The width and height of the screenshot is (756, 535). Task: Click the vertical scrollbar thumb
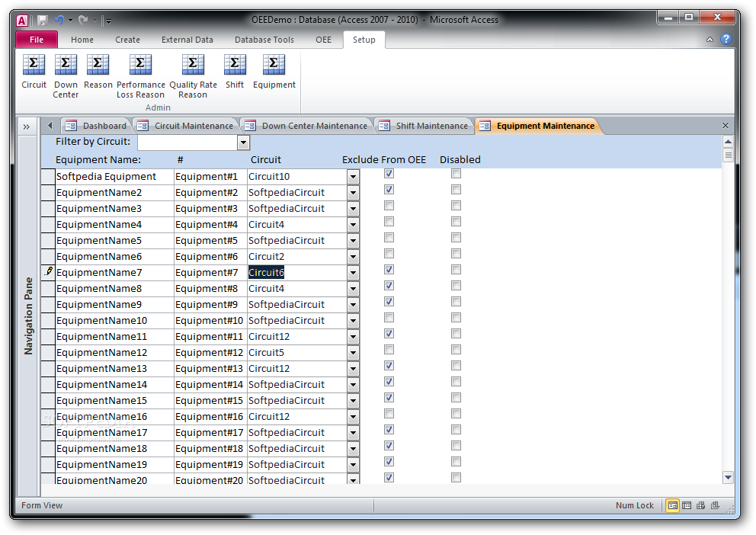pos(728,155)
